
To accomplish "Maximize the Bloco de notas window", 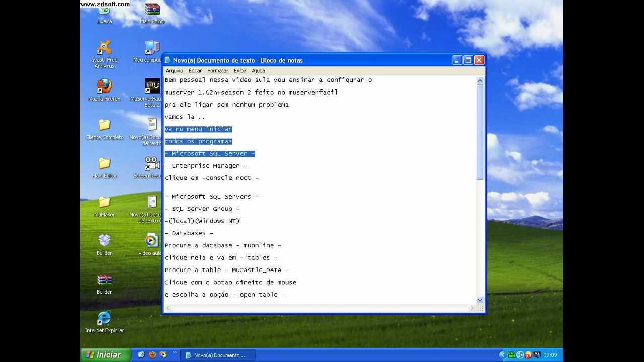I will click(x=468, y=60).
